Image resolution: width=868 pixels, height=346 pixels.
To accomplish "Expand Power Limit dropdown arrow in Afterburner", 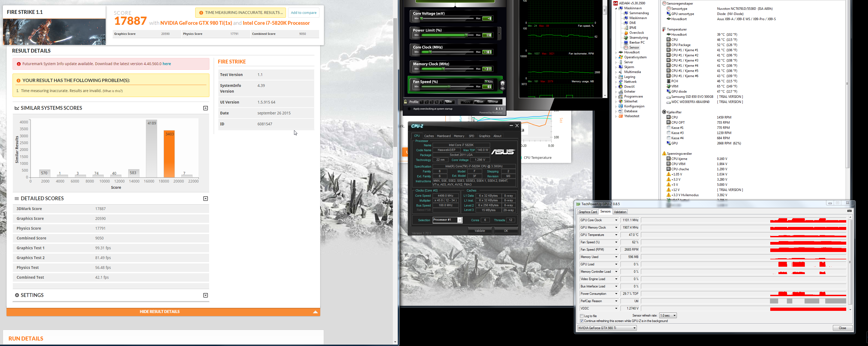I will point(499,34).
